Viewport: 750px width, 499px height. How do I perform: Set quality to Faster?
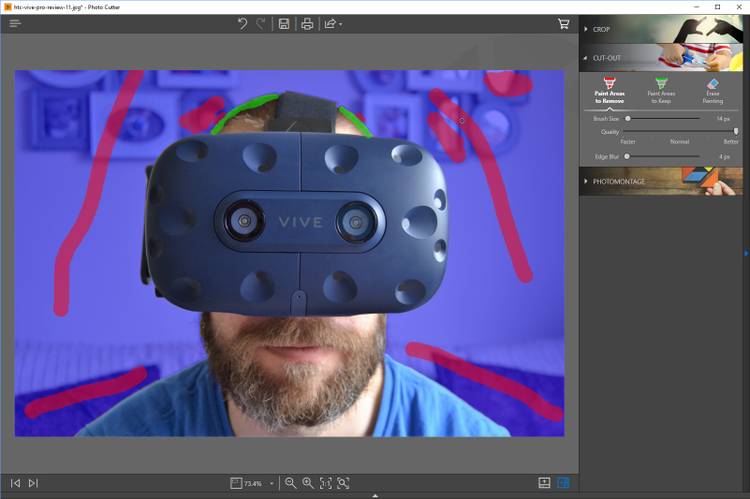[x=628, y=142]
